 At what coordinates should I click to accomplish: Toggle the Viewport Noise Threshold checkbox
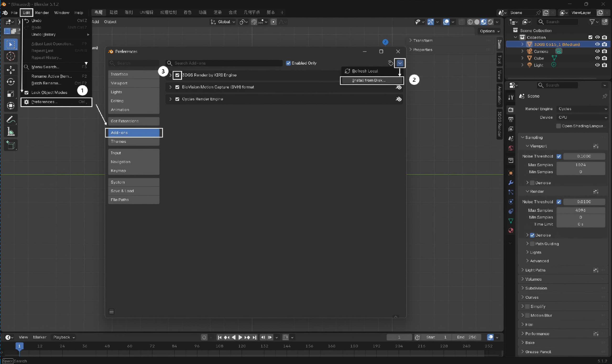coord(559,157)
